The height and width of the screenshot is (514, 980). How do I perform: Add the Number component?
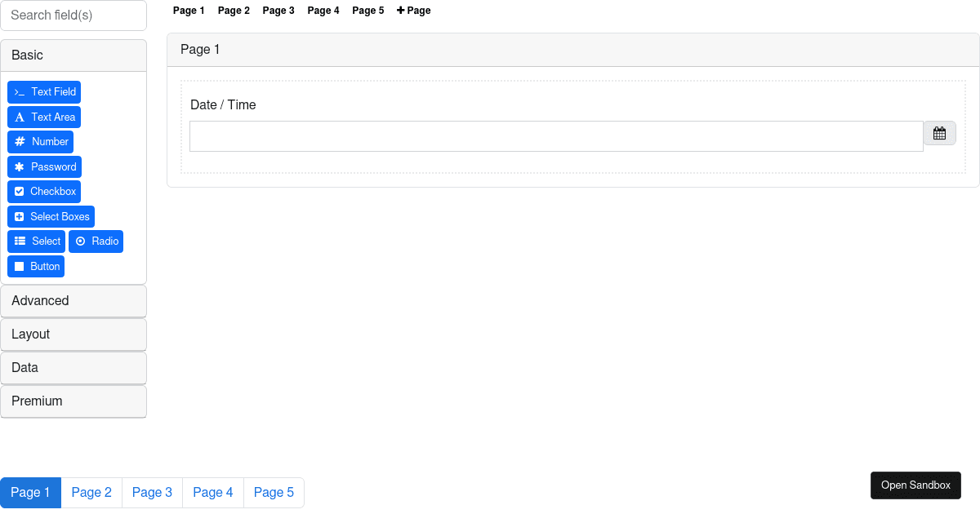[x=40, y=142]
